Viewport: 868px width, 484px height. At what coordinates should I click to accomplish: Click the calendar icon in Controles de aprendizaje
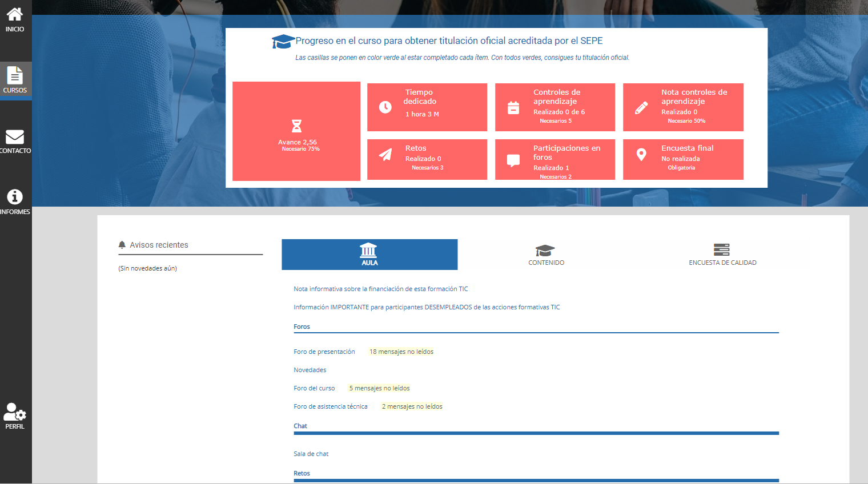[513, 107]
